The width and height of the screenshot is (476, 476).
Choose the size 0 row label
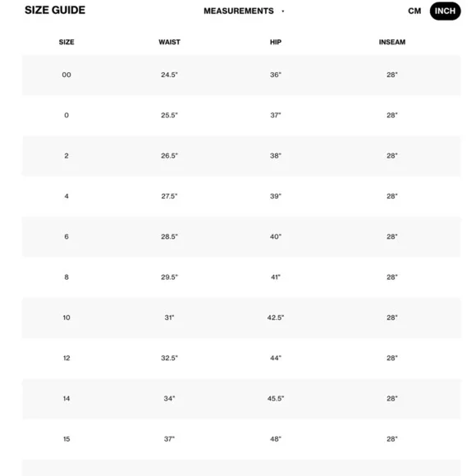66,115
